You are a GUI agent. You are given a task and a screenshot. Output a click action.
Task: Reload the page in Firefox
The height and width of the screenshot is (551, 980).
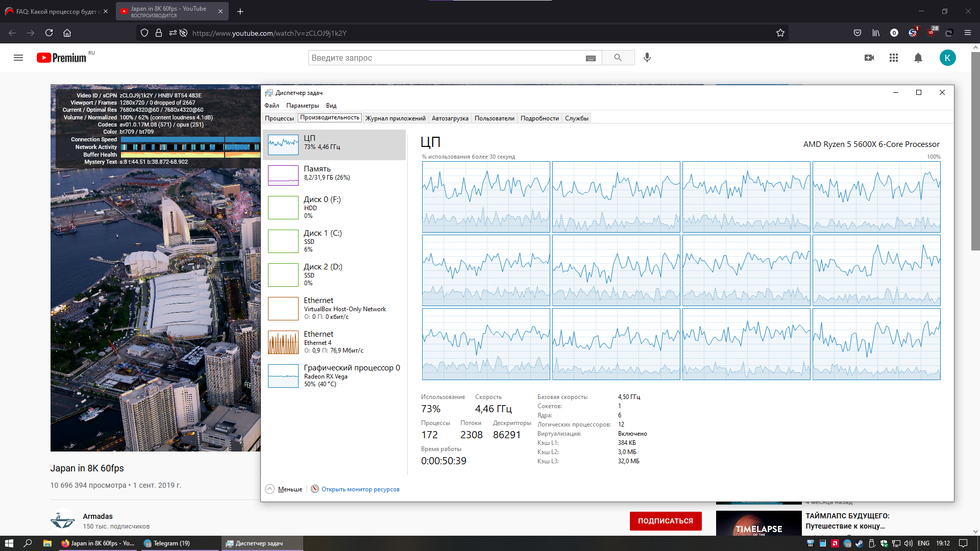(49, 33)
